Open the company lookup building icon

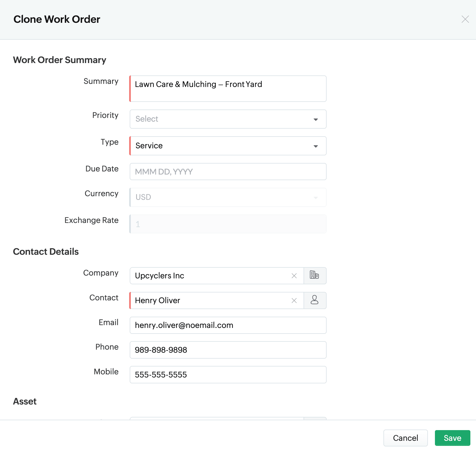click(315, 276)
